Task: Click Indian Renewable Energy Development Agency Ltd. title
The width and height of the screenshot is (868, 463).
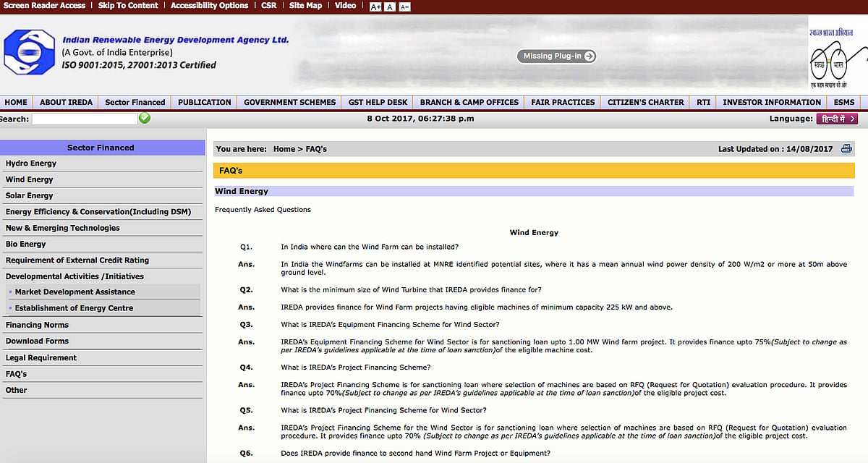Action: click(x=176, y=41)
